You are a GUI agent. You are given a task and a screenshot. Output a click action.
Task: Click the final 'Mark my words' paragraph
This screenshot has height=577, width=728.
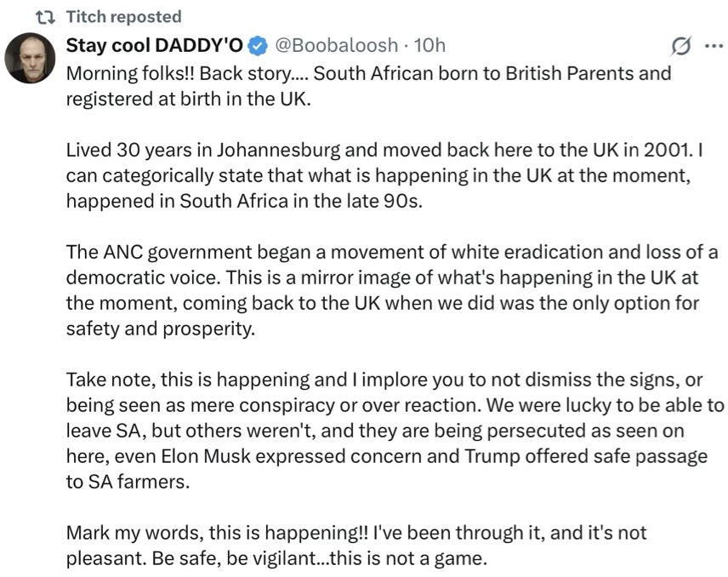tap(356, 546)
